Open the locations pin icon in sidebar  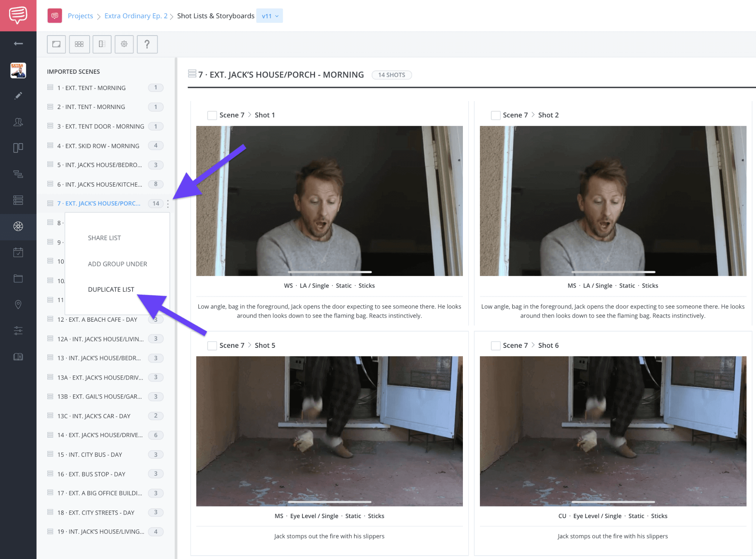pos(18,305)
